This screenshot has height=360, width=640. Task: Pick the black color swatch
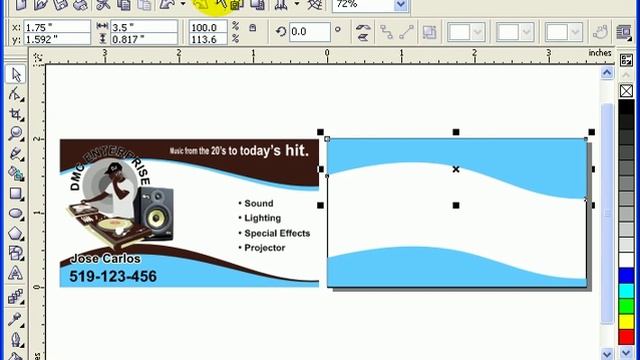pyautogui.click(x=626, y=107)
